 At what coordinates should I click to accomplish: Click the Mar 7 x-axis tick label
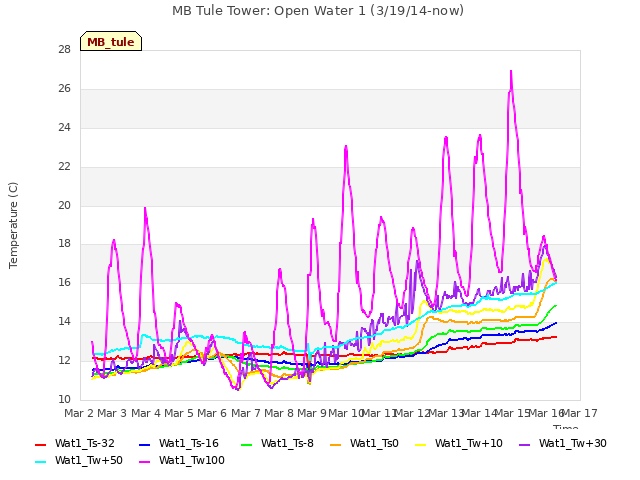point(246,413)
